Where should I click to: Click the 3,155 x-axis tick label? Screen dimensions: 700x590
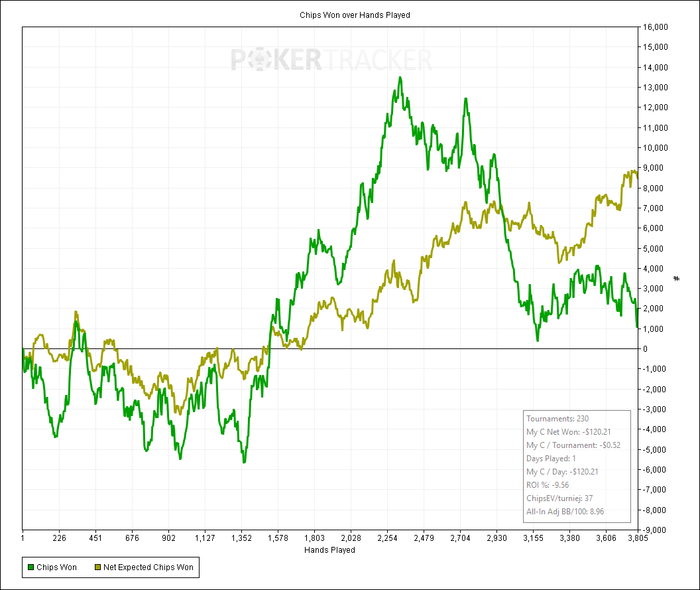pyautogui.click(x=533, y=538)
